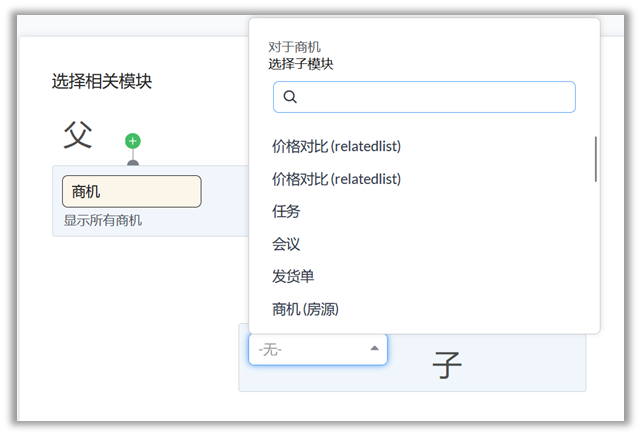Click the 选择子模块 popup title

301,64
